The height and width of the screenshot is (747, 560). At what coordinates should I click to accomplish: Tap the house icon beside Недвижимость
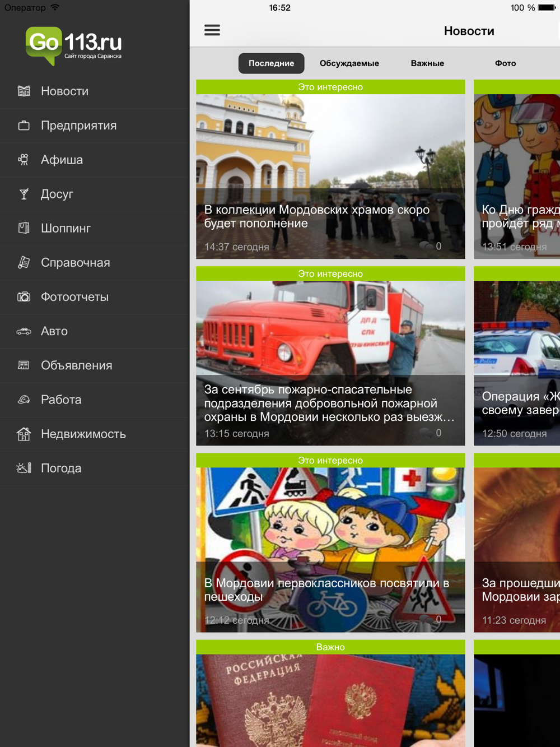[24, 434]
